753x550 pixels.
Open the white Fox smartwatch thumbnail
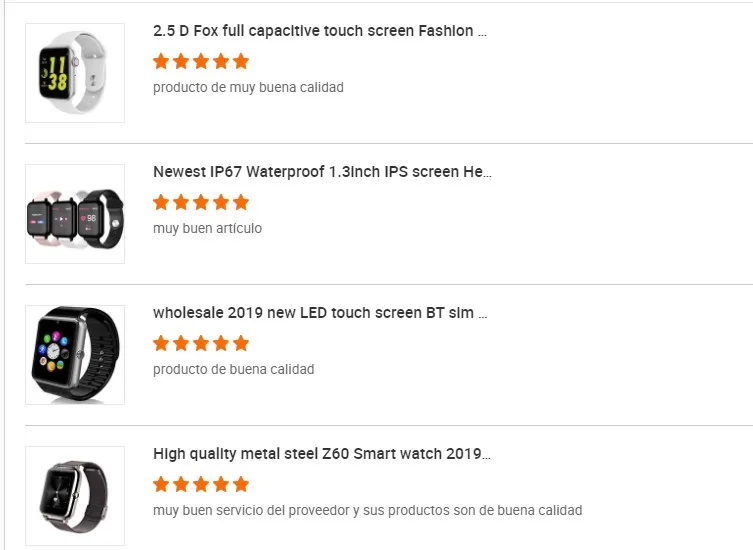[75, 73]
